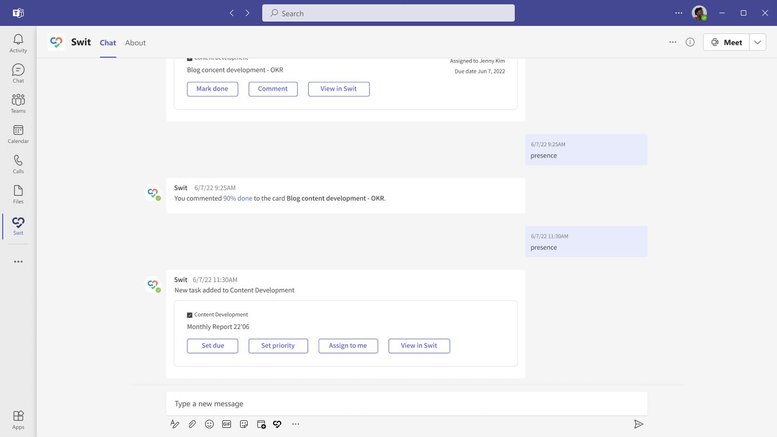Click 'Assigned to Jenny Kim' text

coord(477,61)
